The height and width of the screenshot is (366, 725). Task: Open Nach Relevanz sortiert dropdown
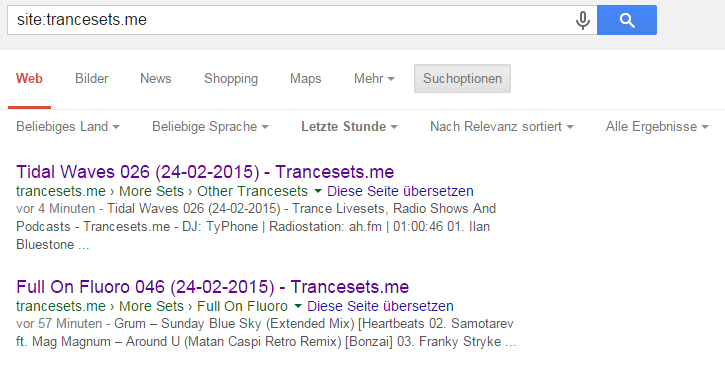(x=502, y=126)
